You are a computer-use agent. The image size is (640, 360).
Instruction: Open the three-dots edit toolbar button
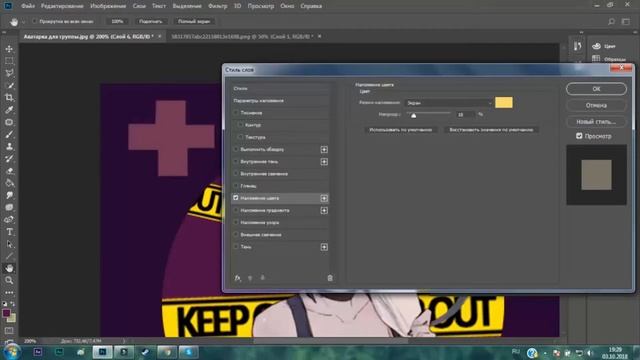(x=9, y=293)
